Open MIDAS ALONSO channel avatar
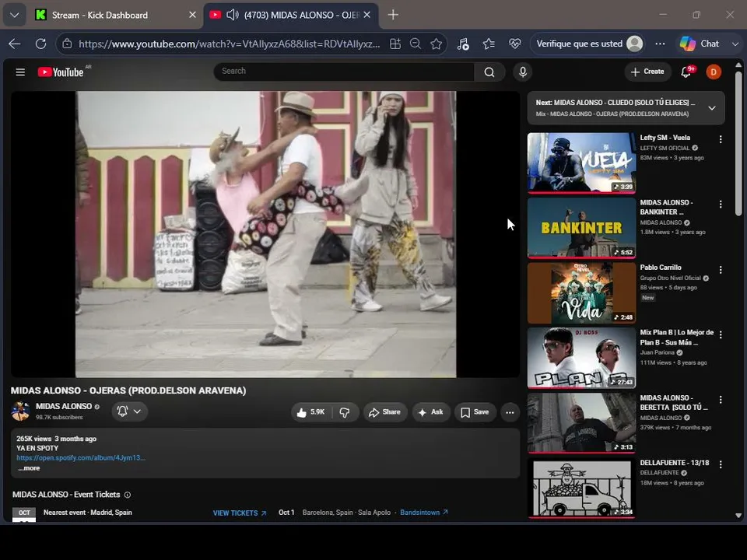 tap(20, 411)
